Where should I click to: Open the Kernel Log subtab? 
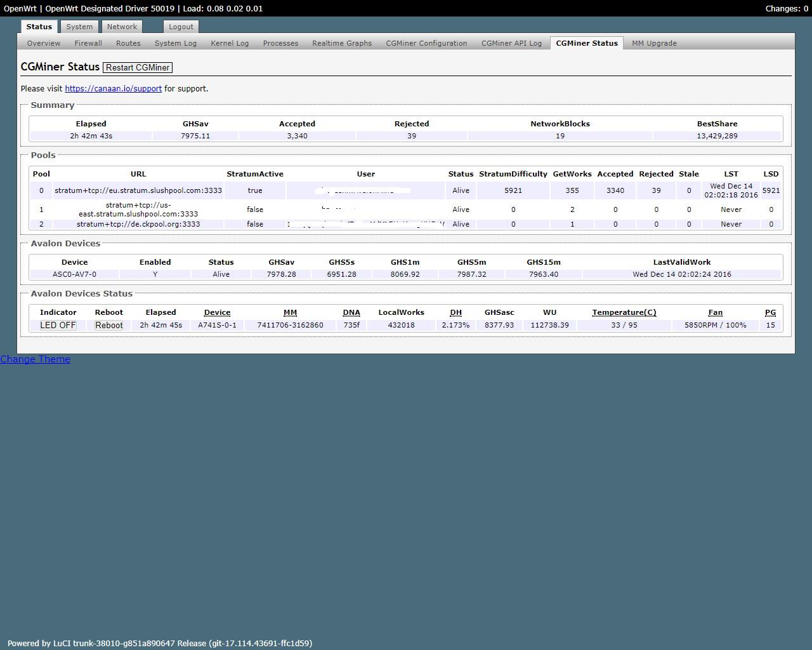tap(230, 43)
